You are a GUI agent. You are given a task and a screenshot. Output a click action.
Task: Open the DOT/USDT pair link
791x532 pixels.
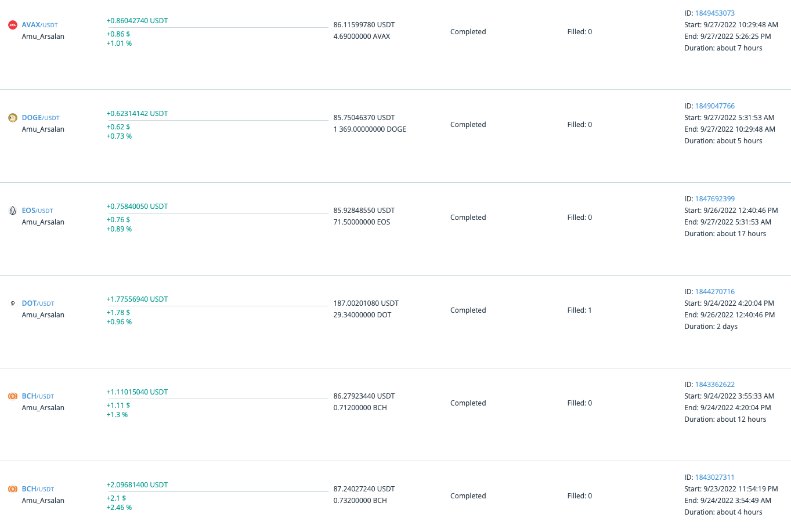[38, 303]
